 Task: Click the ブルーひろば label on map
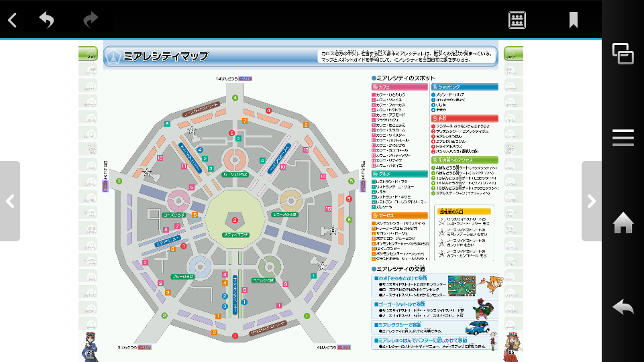[182, 277]
